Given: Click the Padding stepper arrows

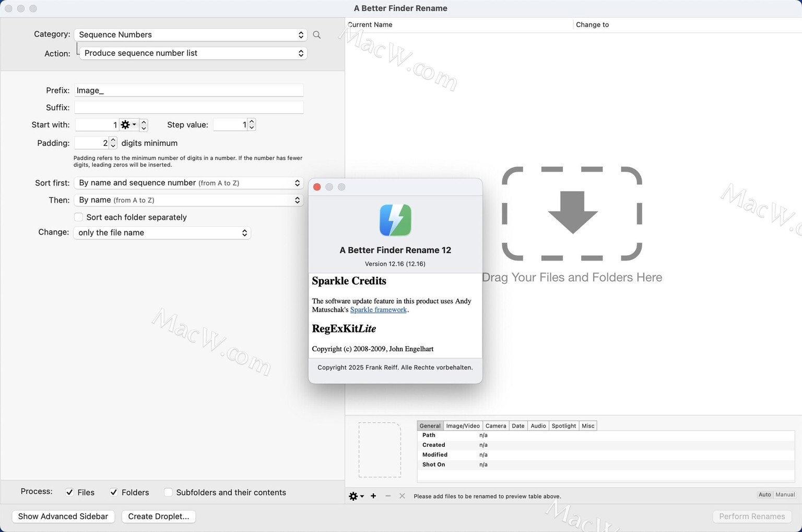Looking at the screenshot, I should click(113, 143).
